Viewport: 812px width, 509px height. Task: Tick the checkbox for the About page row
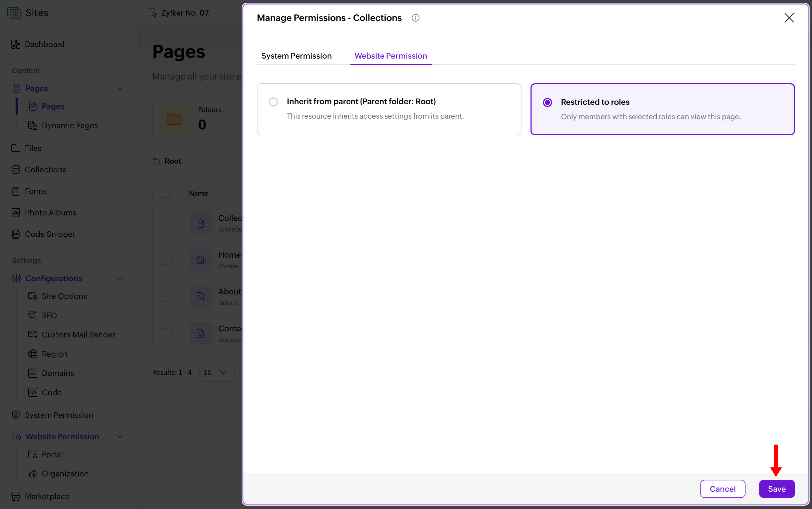pos(167,297)
